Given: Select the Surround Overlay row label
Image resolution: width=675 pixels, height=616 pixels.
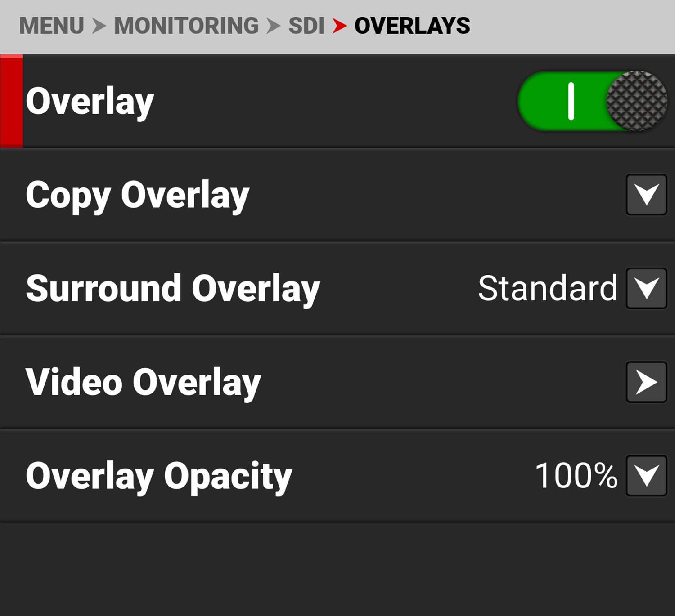Looking at the screenshot, I should pos(173,289).
